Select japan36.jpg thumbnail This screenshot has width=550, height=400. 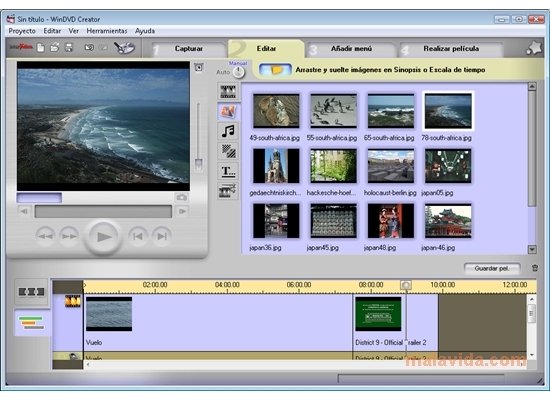pyautogui.click(x=276, y=221)
